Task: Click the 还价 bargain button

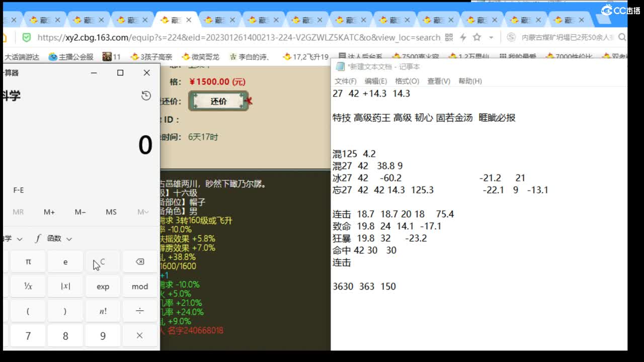Action: [x=218, y=101]
